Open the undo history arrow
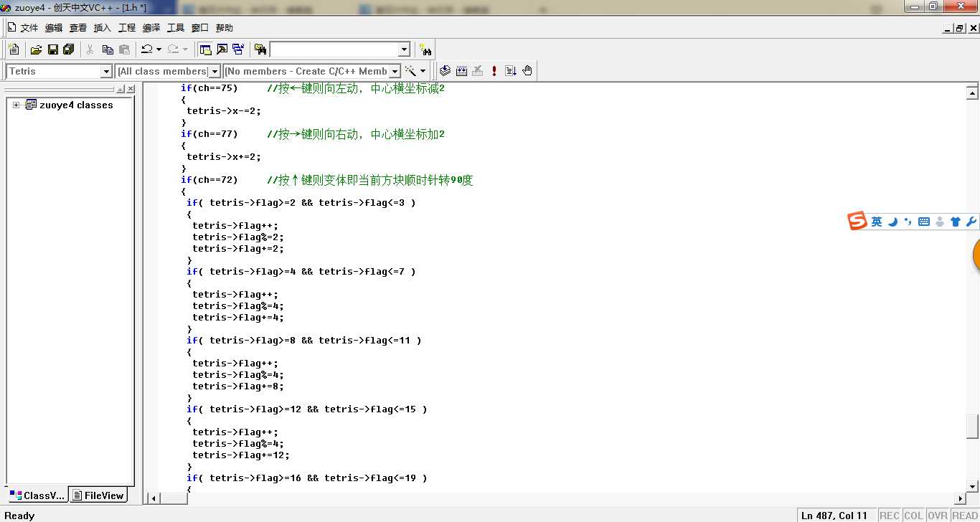The height and width of the screenshot is (522, 980). point(159,49)
